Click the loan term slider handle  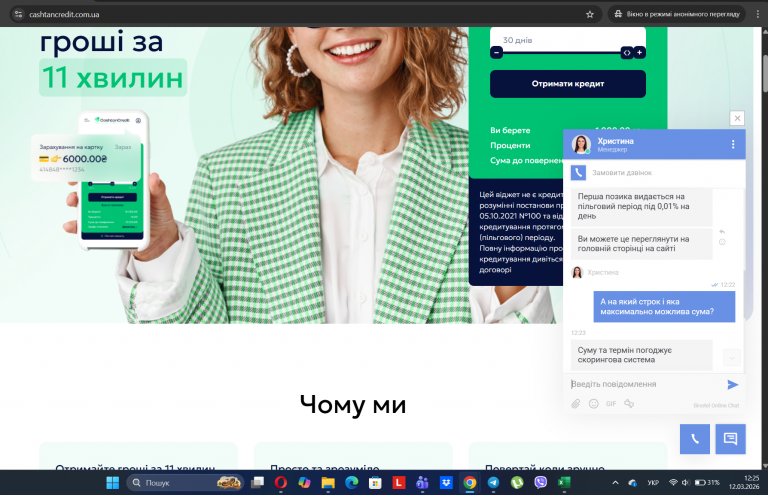[626, 52]
